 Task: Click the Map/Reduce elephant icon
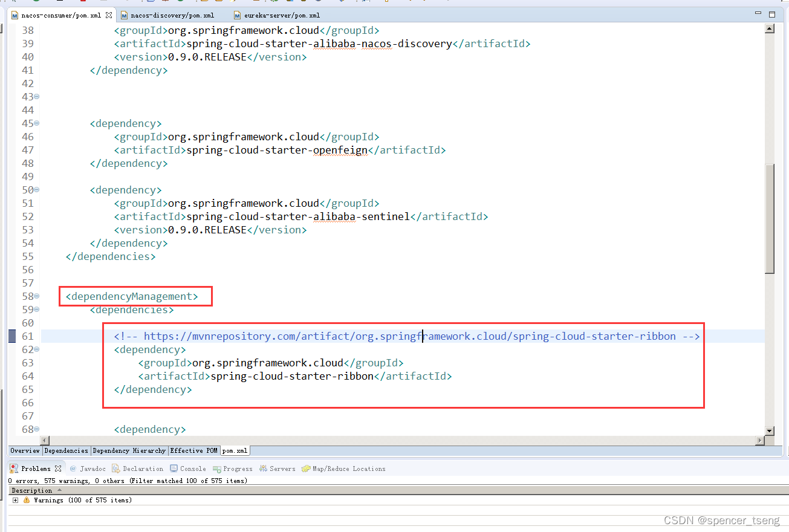pos(306,469)
